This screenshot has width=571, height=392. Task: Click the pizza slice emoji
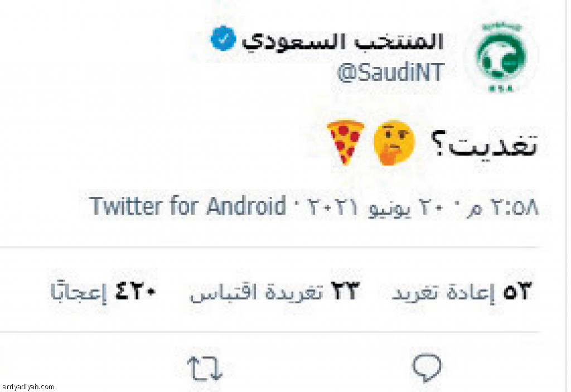345,142
